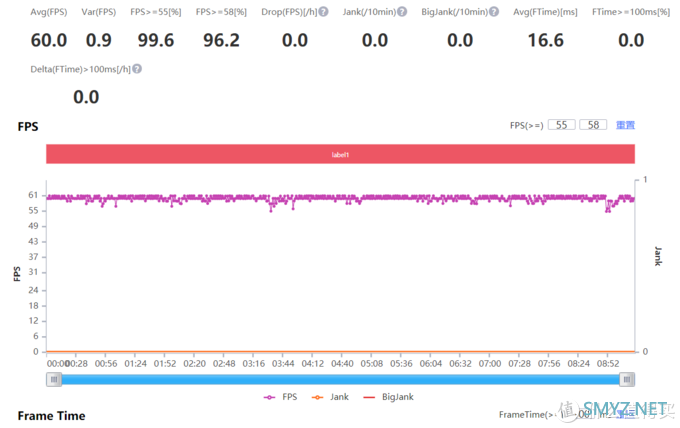Click the Avg(FTime)[ms] value 16.6

tap(546, 41)
